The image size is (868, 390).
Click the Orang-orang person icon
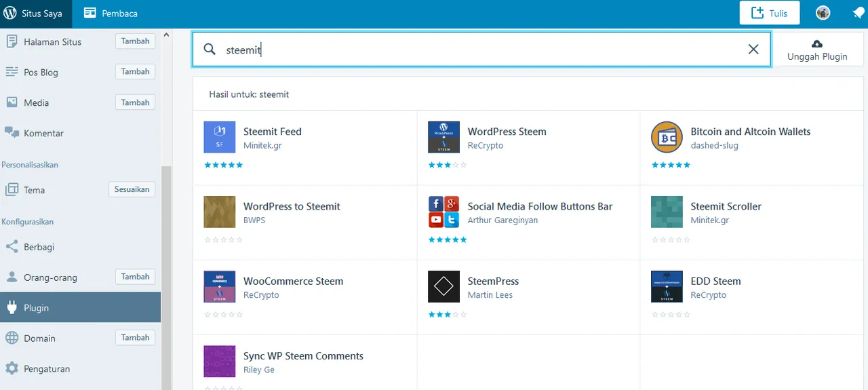point(12,277)
